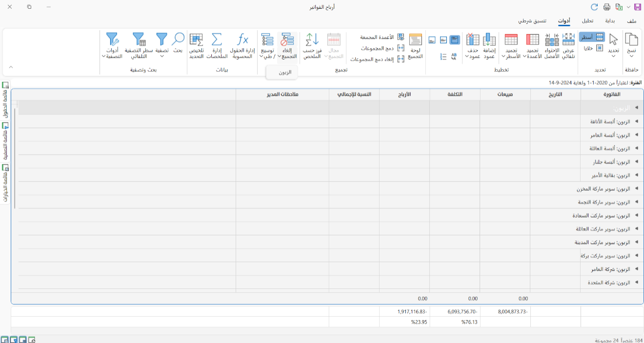The width and height of the screenshot is (644, 343).
Task: Expand the أبسة الأناقة customer group
Action: pyautogui.click(x=636, y=121)
